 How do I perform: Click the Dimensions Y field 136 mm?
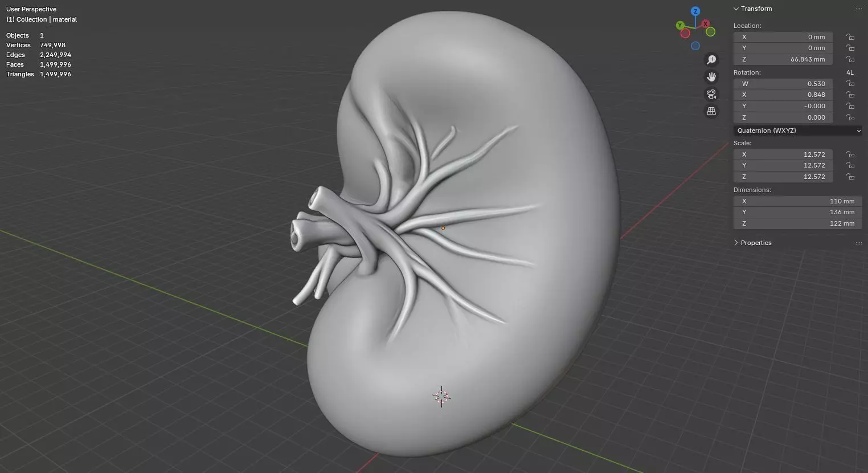coord(798,212)
